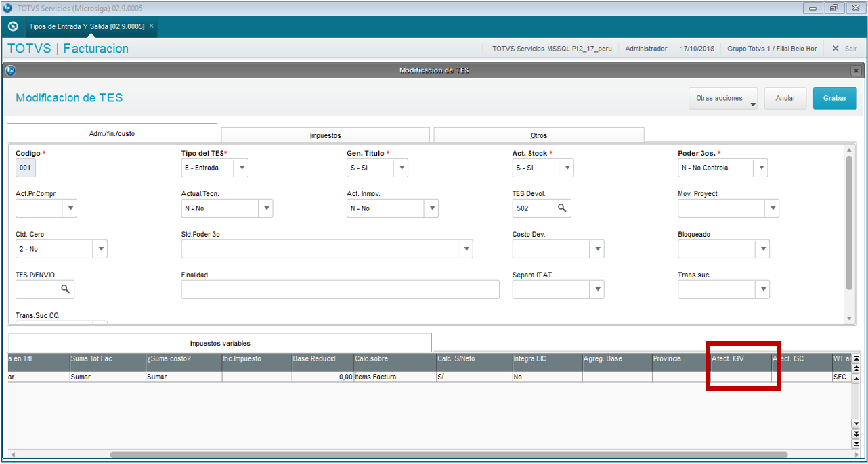Close the Modificacion de TES dialog
The height and width of the screenshot is (464, 868).
856,70
